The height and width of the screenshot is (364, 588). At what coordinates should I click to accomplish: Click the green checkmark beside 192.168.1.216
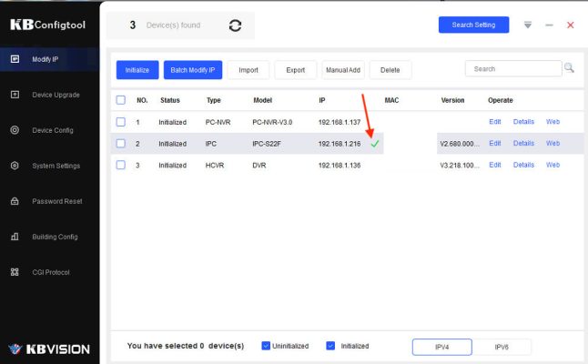click(375, 144)
